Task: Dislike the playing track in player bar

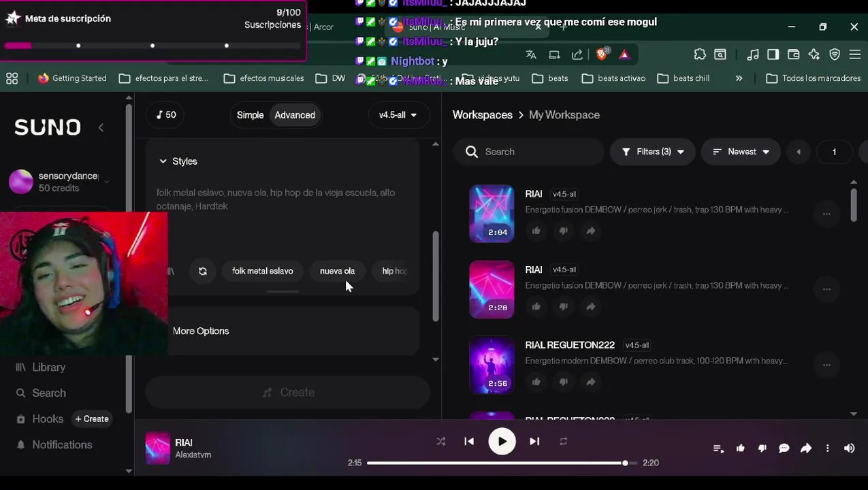Action: tap(762, 448)
